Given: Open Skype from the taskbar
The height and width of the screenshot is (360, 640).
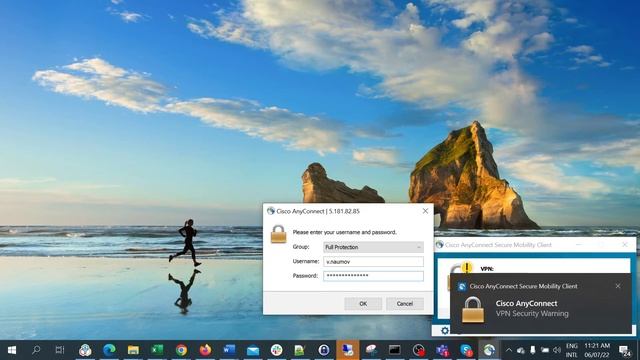Looking at the screenshot, I should (x=466, y=350).
